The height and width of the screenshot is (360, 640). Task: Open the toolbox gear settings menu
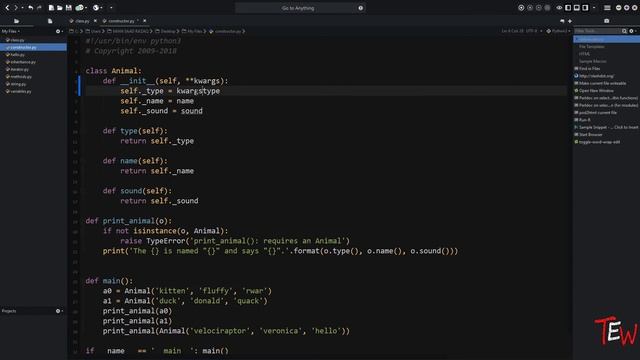coord(632,31)
